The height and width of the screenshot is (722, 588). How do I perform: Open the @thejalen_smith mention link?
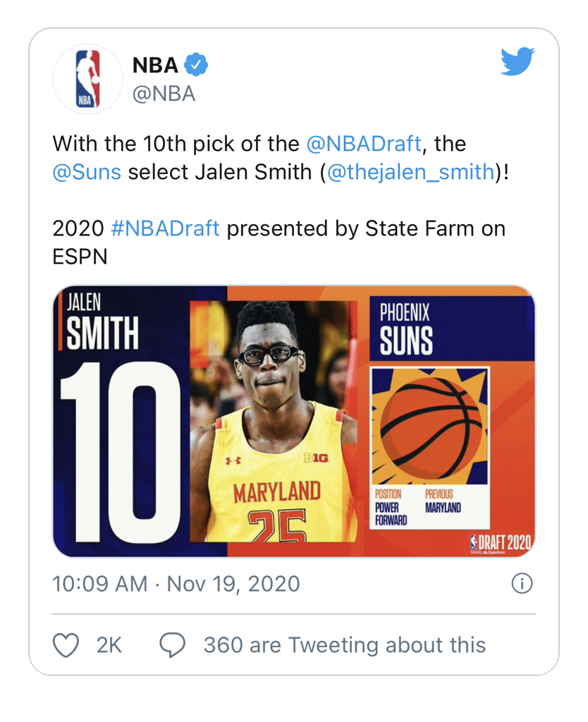click(411, 172)
